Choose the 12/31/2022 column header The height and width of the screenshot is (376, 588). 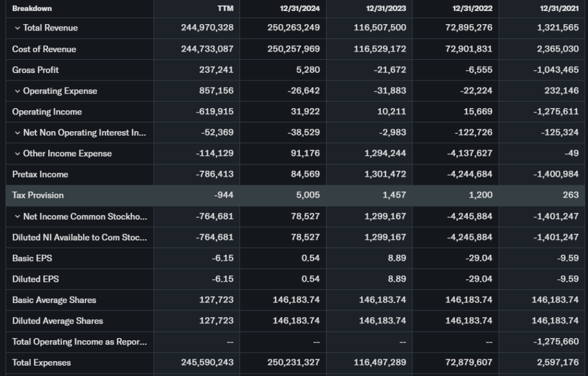click(x=473, y=9)
